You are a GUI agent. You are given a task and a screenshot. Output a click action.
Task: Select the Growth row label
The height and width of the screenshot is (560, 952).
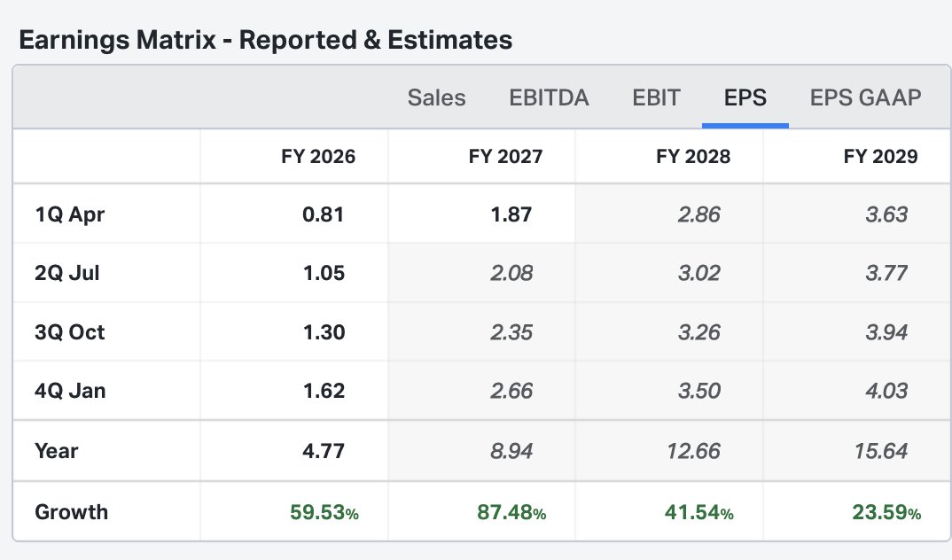tap(71, 512)
